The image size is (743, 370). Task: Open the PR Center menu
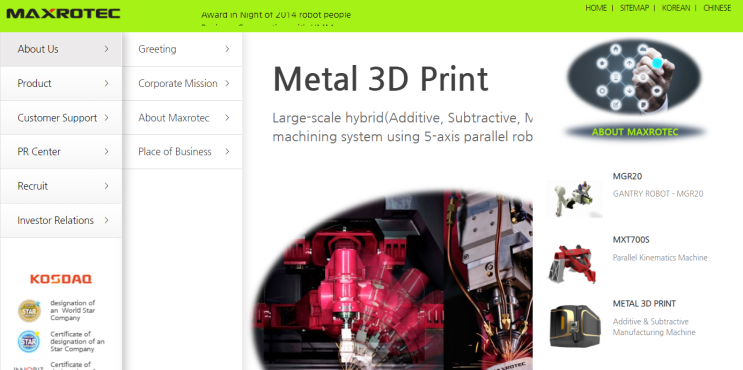(61, 152)
